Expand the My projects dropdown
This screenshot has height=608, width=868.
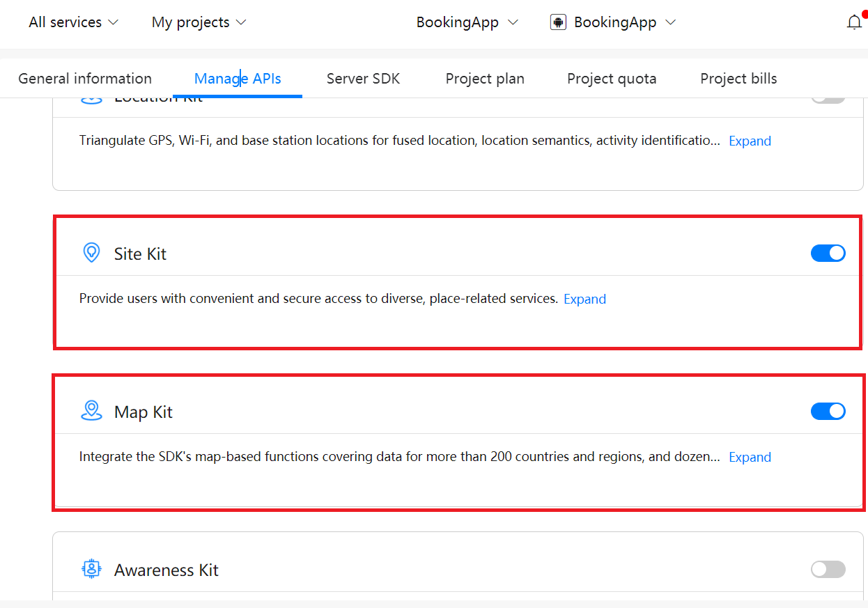(x=199, y=22)
